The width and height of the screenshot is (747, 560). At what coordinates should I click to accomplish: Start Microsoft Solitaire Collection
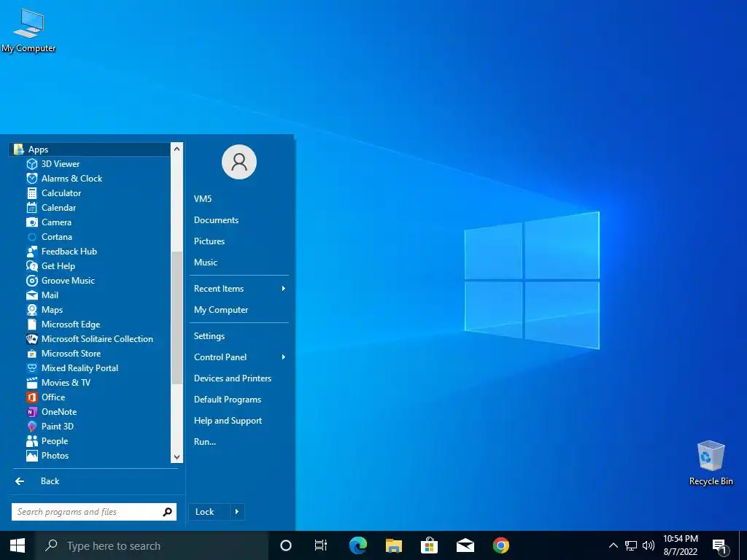click(90, 339)
